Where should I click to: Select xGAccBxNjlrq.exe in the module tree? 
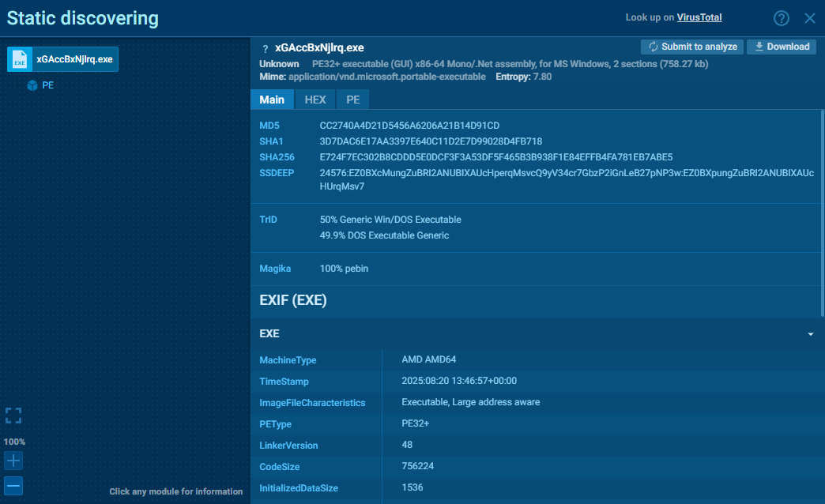click(74, 59)
